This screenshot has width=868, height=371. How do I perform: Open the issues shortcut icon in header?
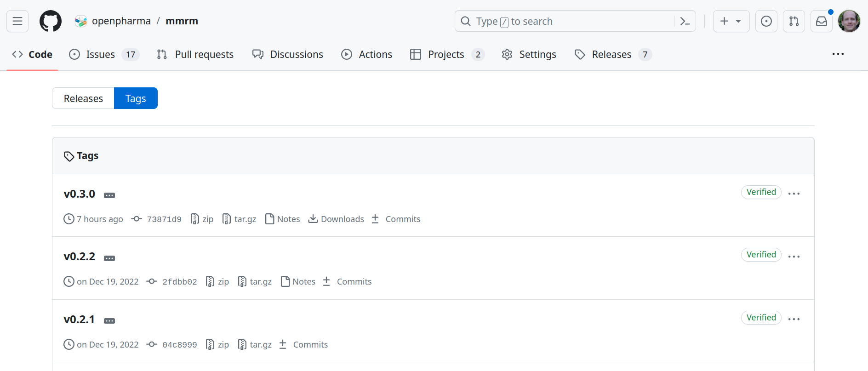pos(766,21)
